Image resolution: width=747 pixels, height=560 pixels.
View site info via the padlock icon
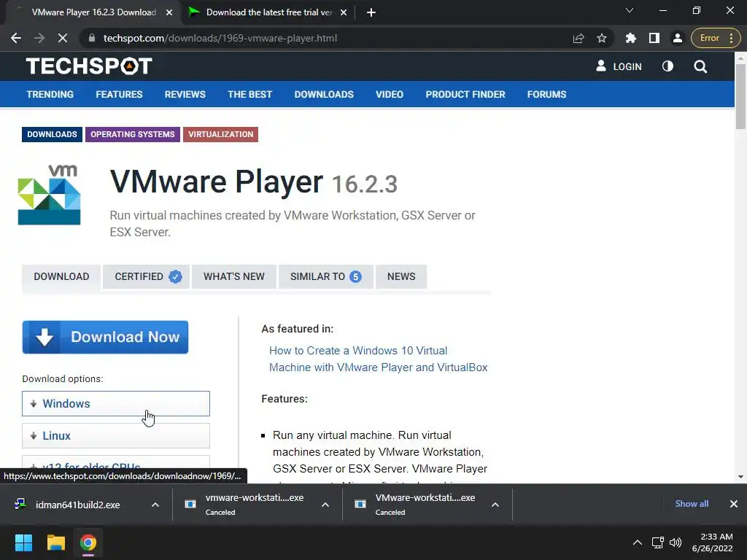coord(93,38)
